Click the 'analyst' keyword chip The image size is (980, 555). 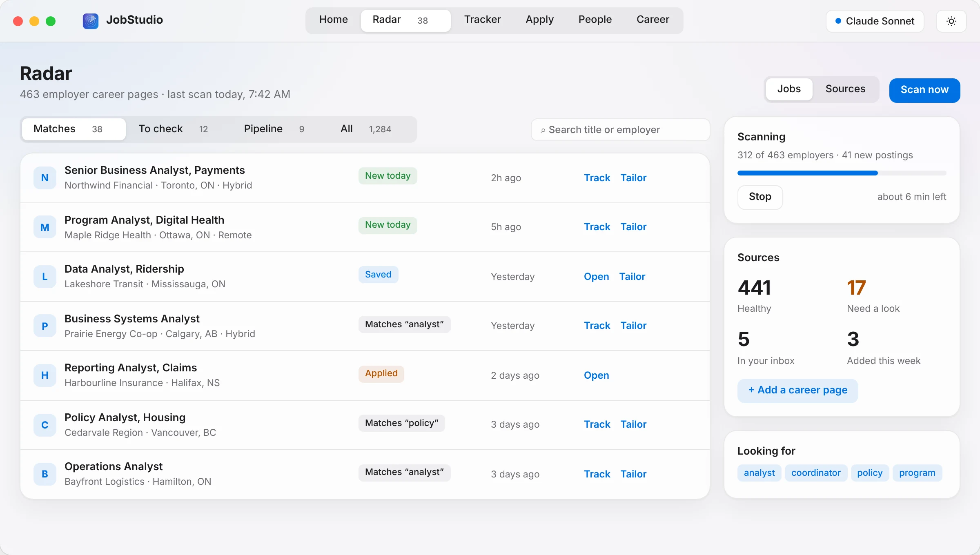click(759, 473)
